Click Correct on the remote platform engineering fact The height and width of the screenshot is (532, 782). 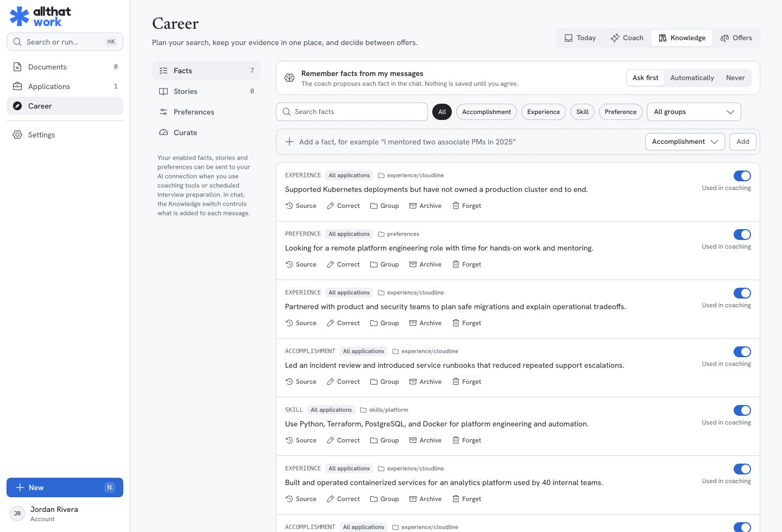[343, 264]
